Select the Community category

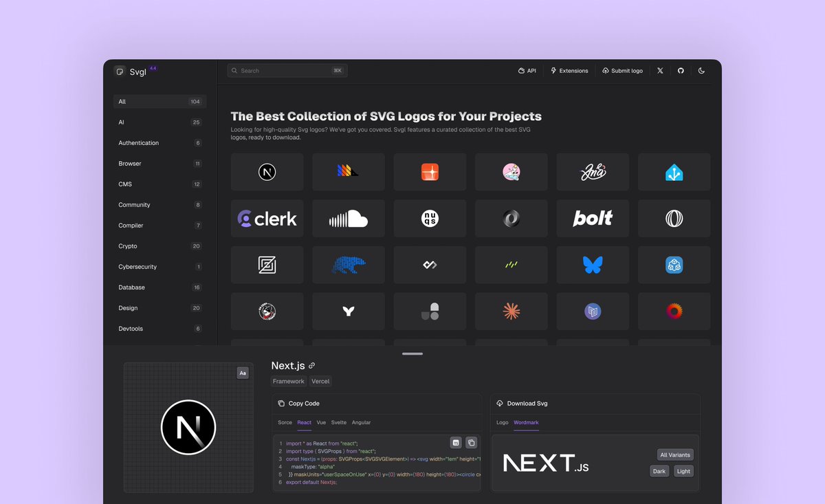159,205
